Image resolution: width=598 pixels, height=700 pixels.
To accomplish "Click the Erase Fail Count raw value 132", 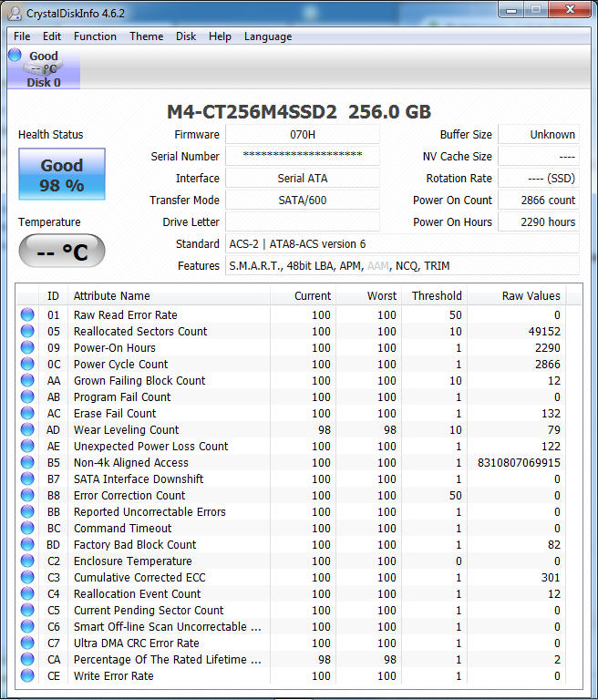I will pyautogui.click(x=551, y=414).
